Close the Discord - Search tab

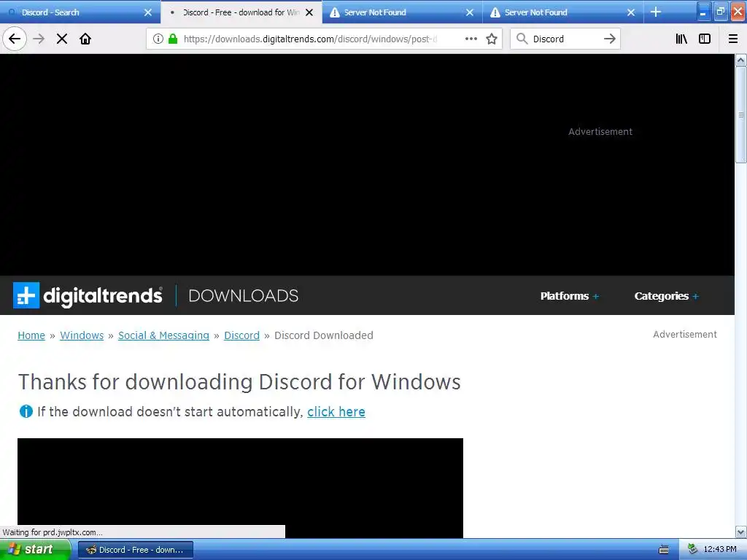click(148, 12)
